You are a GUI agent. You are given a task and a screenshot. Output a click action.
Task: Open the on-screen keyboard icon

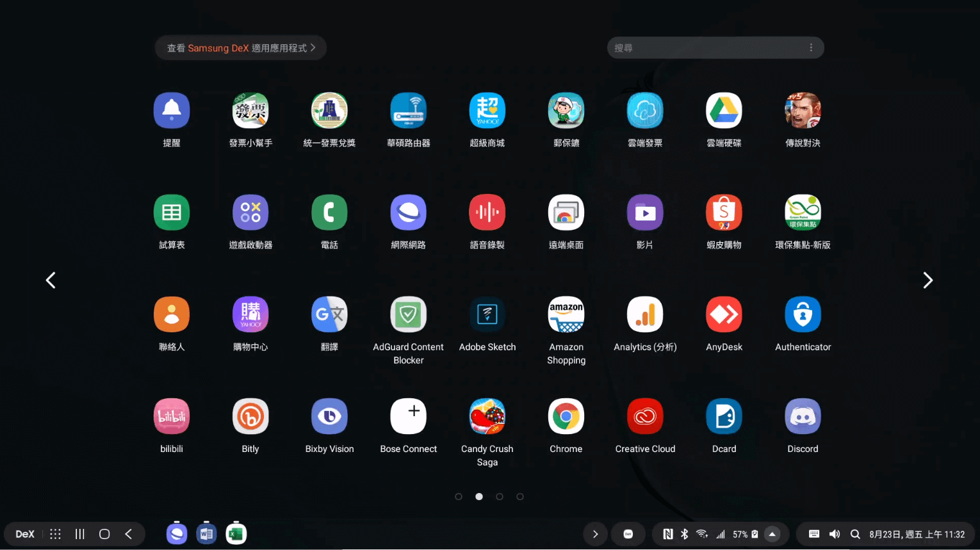pos(814,534)
